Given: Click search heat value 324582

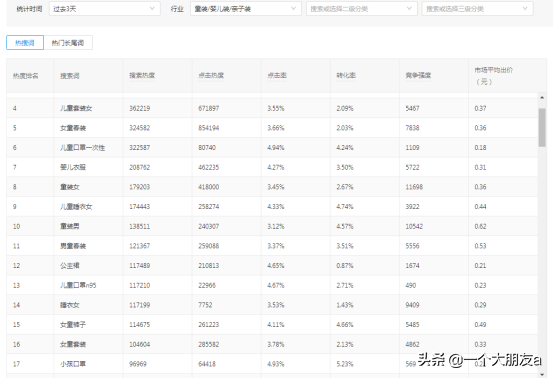Looking at the screenshot, I should [x=140, y=128].
